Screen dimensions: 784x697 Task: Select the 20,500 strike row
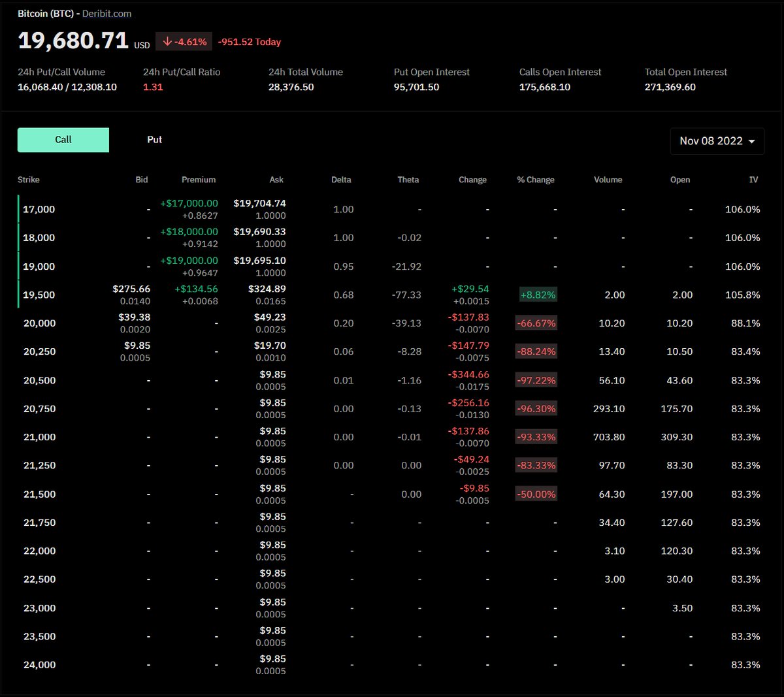point(391,380)
